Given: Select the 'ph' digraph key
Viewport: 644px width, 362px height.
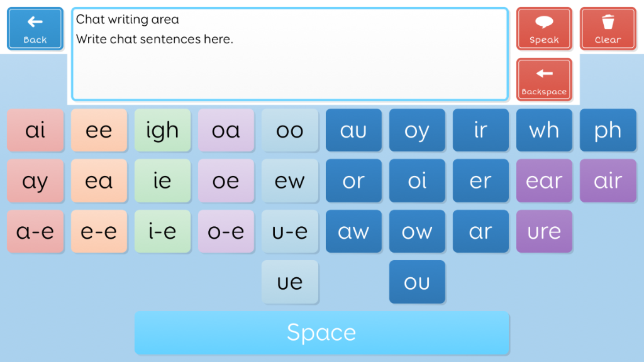Looking at the screenshot, I should [x=608, y=130].
